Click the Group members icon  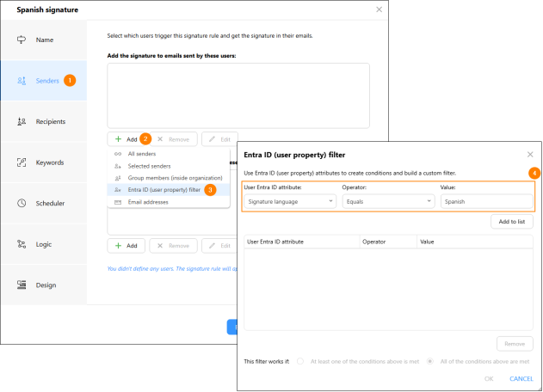point(118,178)
